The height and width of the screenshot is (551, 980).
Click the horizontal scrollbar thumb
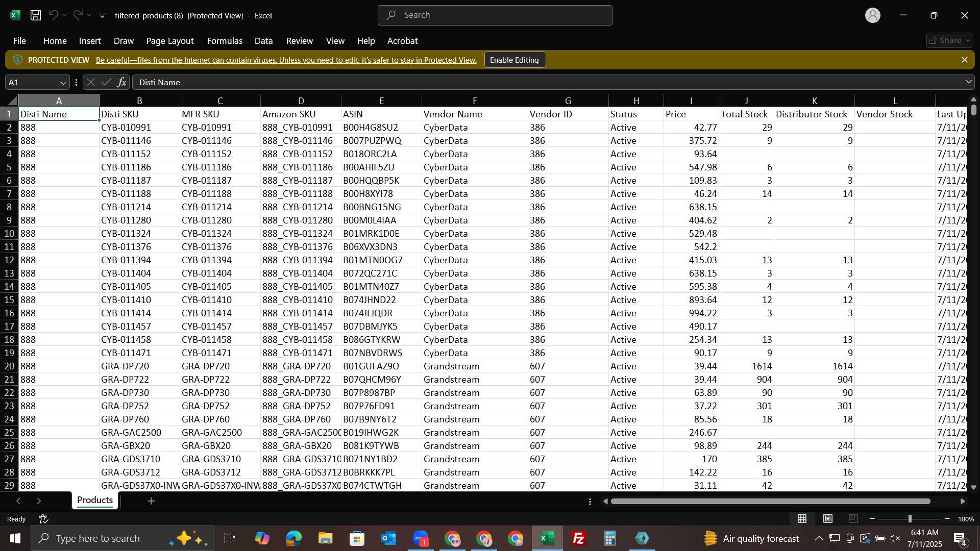click(x=770, y=502)
